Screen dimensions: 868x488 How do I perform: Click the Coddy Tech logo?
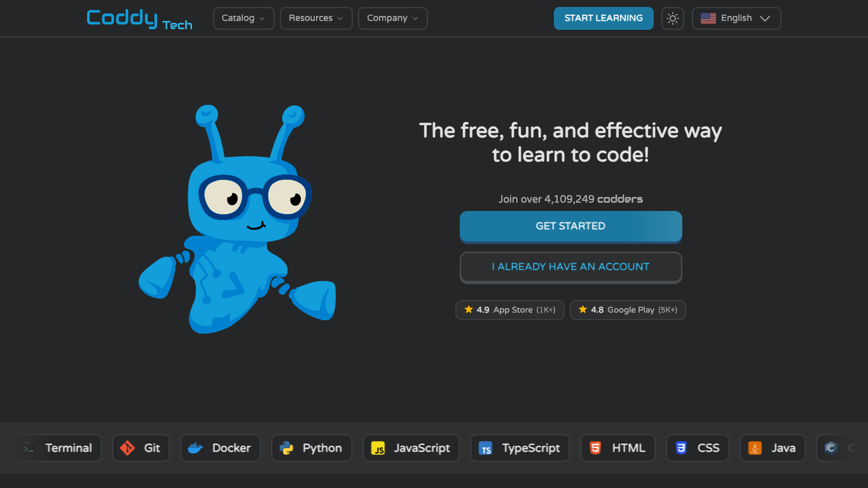139,18
